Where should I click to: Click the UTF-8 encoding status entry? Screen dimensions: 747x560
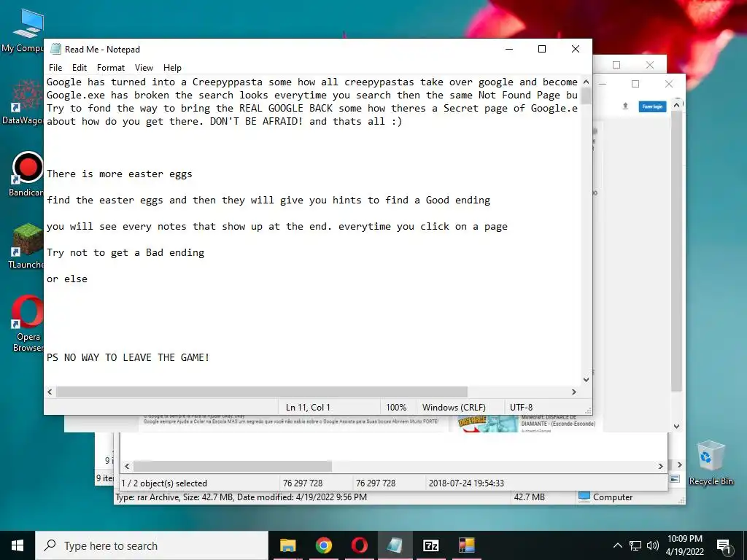(x=521, y=407)
